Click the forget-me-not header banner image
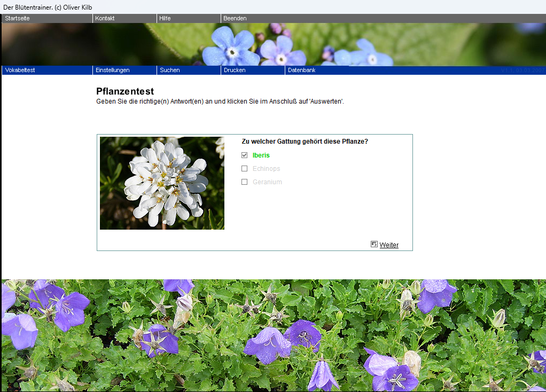 pos(274,44)
